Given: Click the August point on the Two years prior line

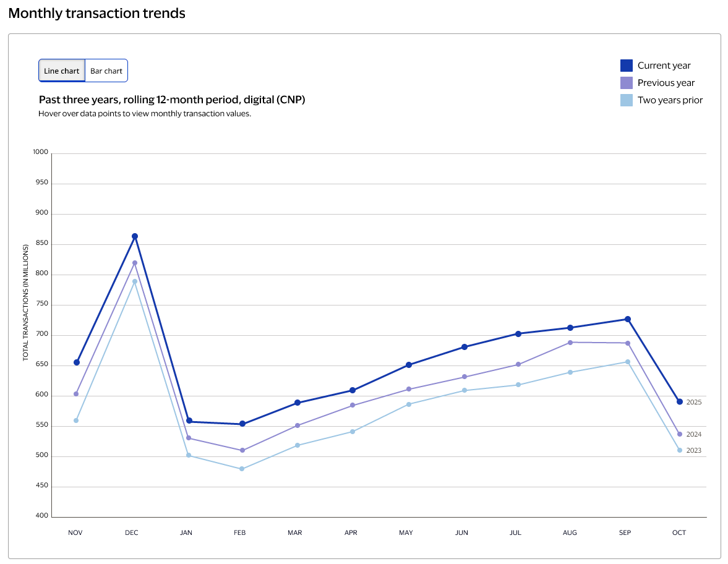Looking at the screenshot, I should [x=570, y=372].
